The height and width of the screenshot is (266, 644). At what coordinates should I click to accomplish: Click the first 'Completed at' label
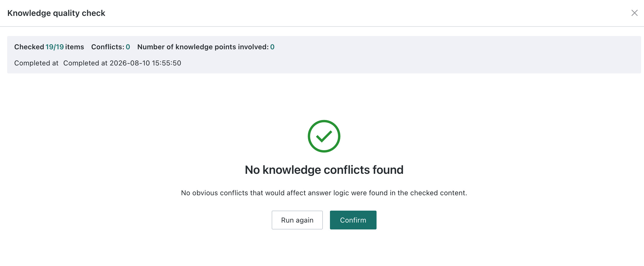(36, 63)
